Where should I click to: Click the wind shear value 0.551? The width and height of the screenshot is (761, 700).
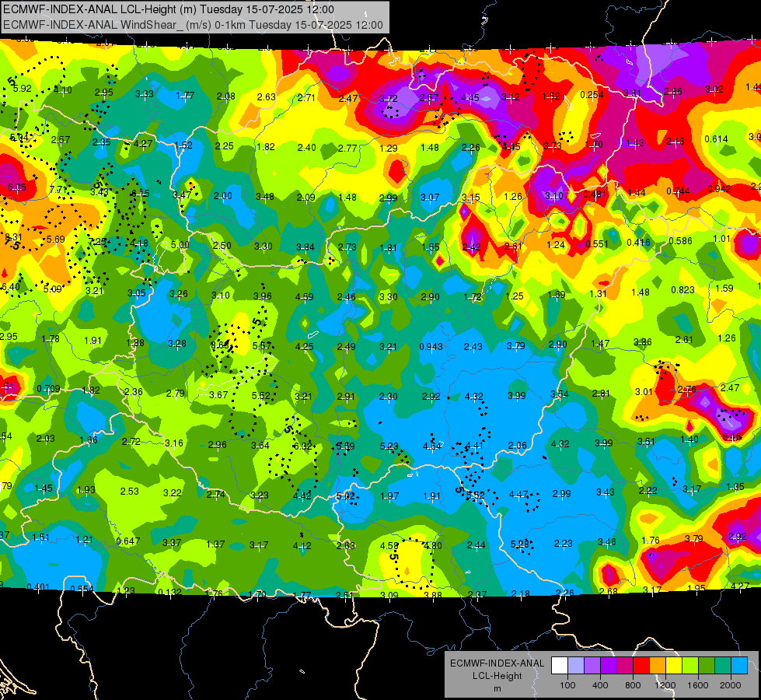coord(597,244)
